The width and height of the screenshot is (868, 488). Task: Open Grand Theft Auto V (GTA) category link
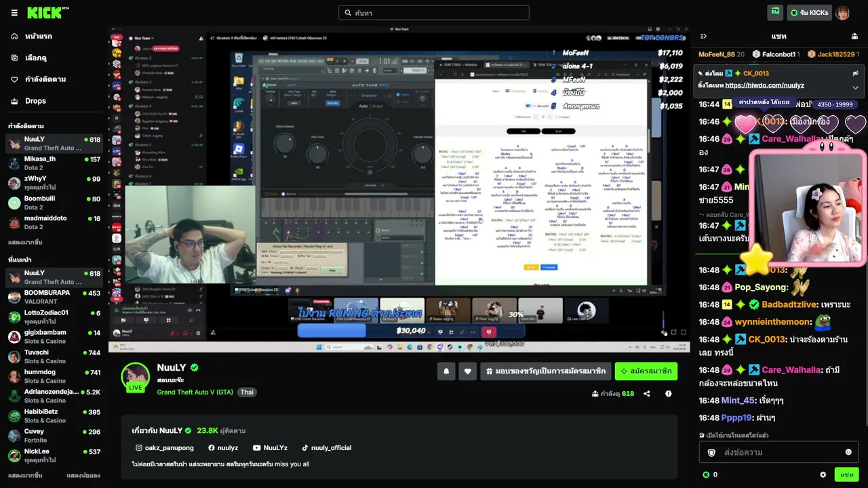tap(195, 392)
